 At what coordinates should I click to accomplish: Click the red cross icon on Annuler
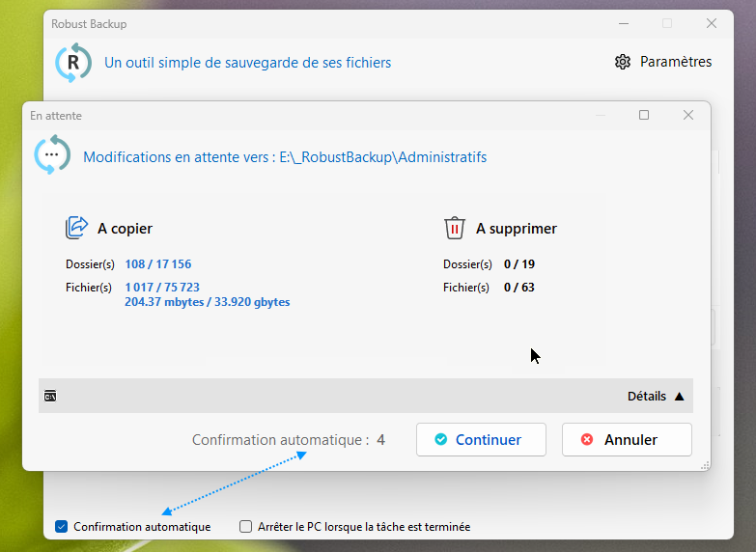pos(587,439)
